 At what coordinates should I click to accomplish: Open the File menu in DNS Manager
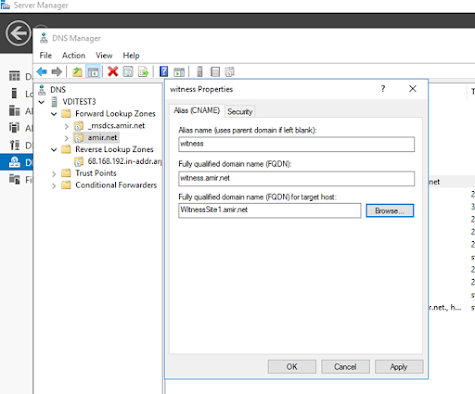tap(46, 55)
